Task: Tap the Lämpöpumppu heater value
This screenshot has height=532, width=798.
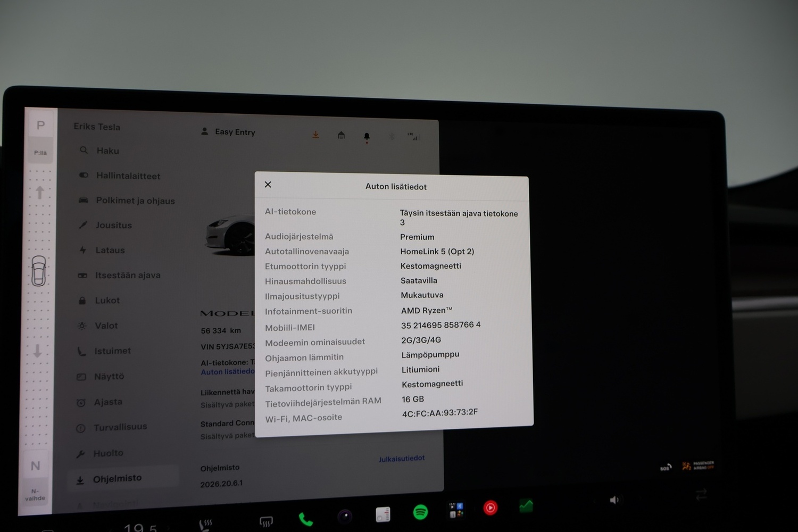Action: (x=430, y=354)
